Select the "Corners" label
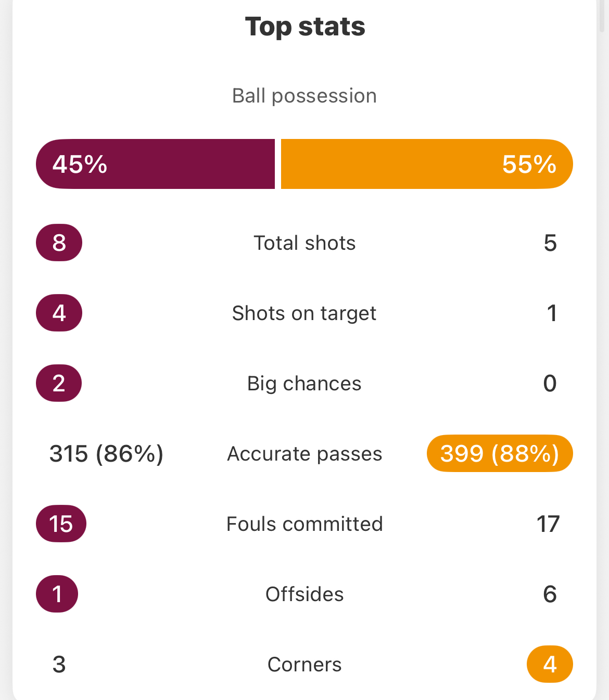The height and width of the screenshot is (700, 609). click(304, 665)
